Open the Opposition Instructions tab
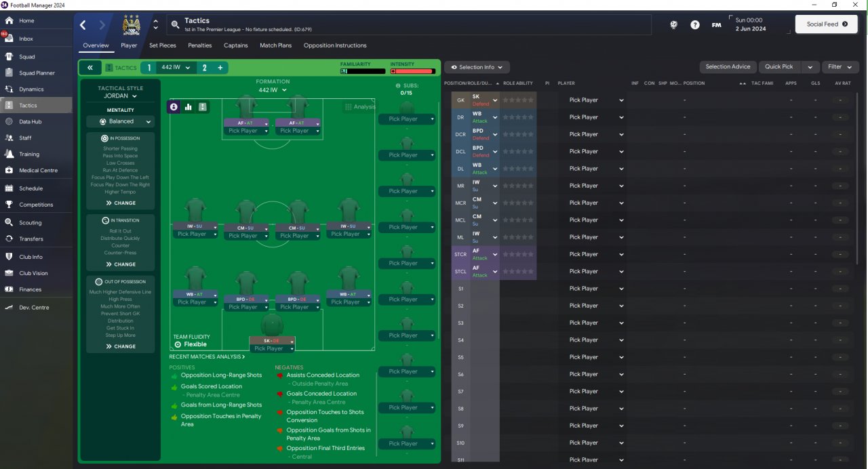The image size is (868, 469). [335, 45]
